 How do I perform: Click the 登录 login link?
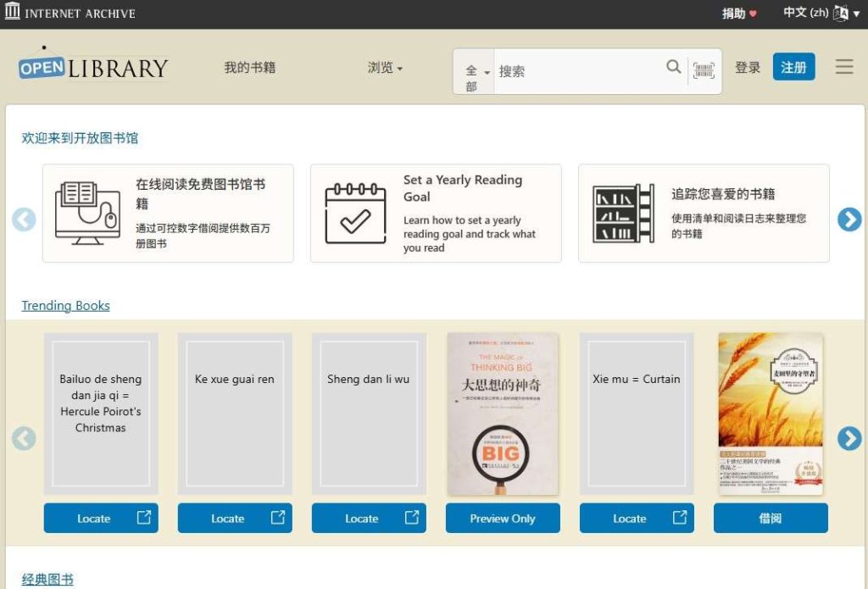pos(747,68)
